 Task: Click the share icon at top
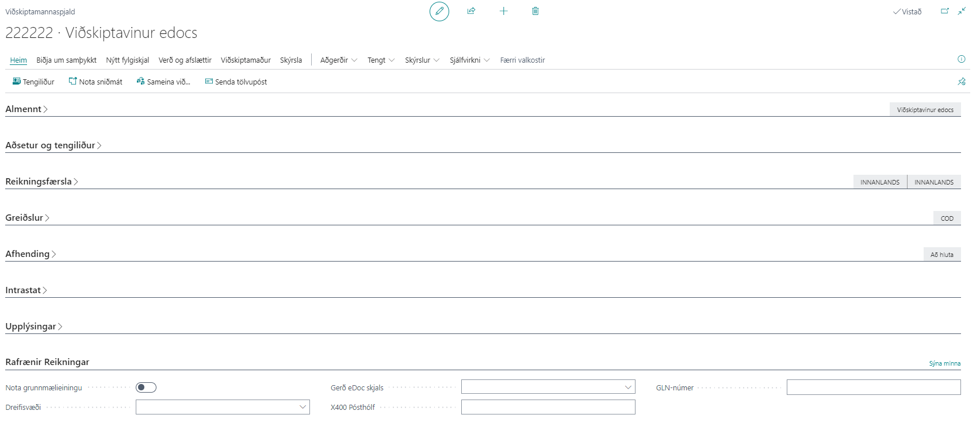point(471,11)
